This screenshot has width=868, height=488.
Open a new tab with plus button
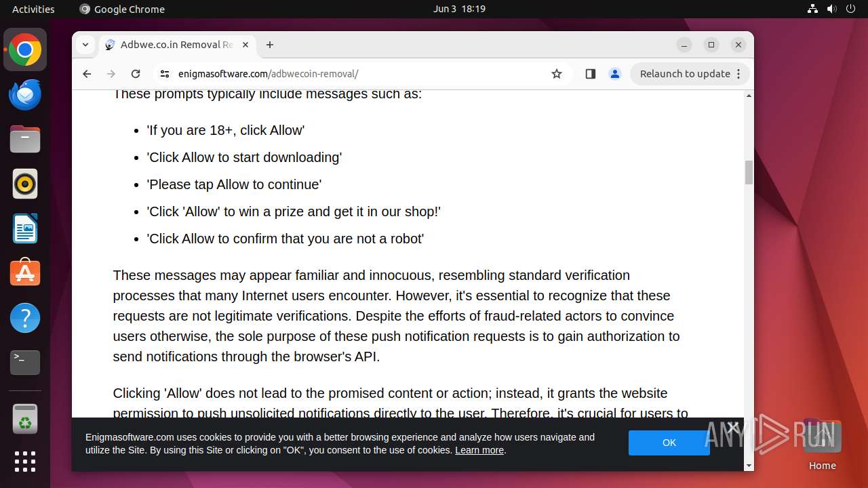coord(270,45)
